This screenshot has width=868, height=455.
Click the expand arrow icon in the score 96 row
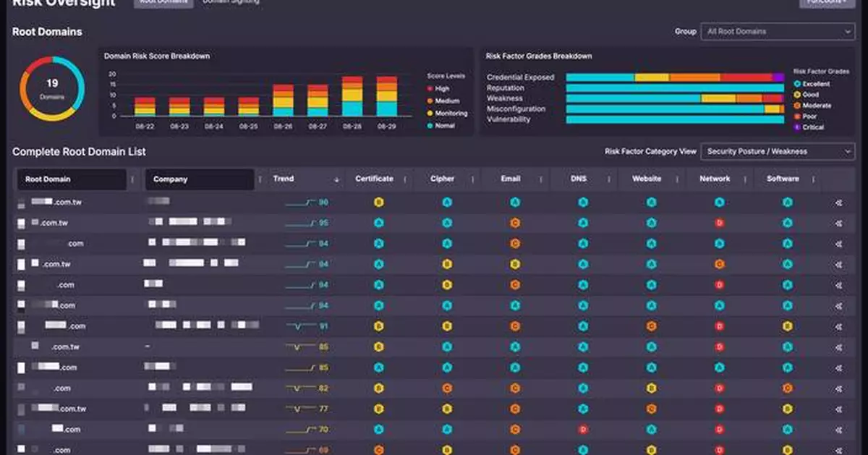pyautogui.click(x=839, y=203)
